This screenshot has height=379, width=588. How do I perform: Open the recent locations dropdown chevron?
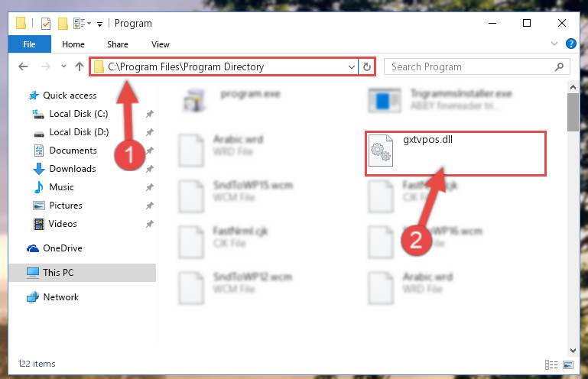[x=63, y=66]
